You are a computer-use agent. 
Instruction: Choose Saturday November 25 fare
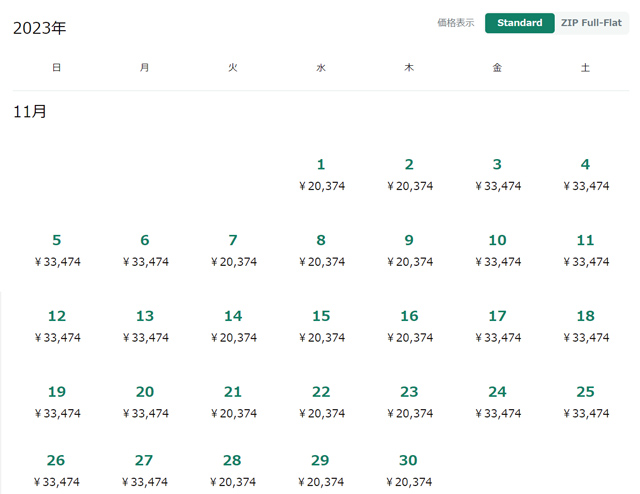(585, 402)
